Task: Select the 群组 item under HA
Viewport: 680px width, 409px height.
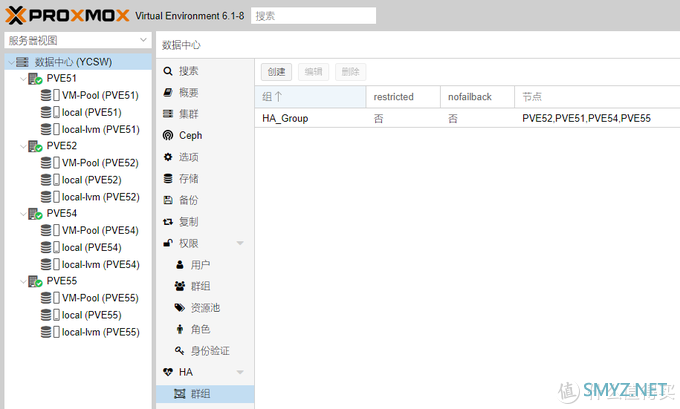Action: point(205,394)
